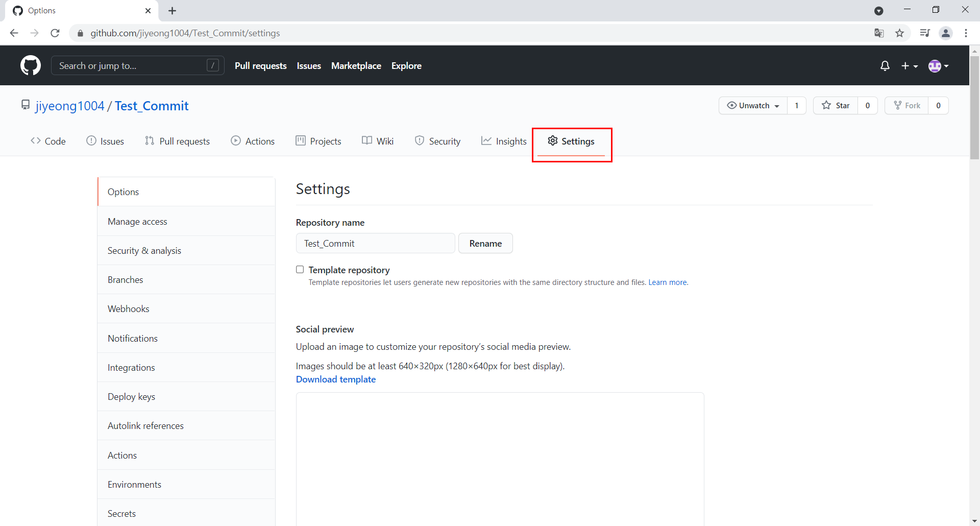Star the Test_Commit repository
980x526 pixels.
[836, 106]
